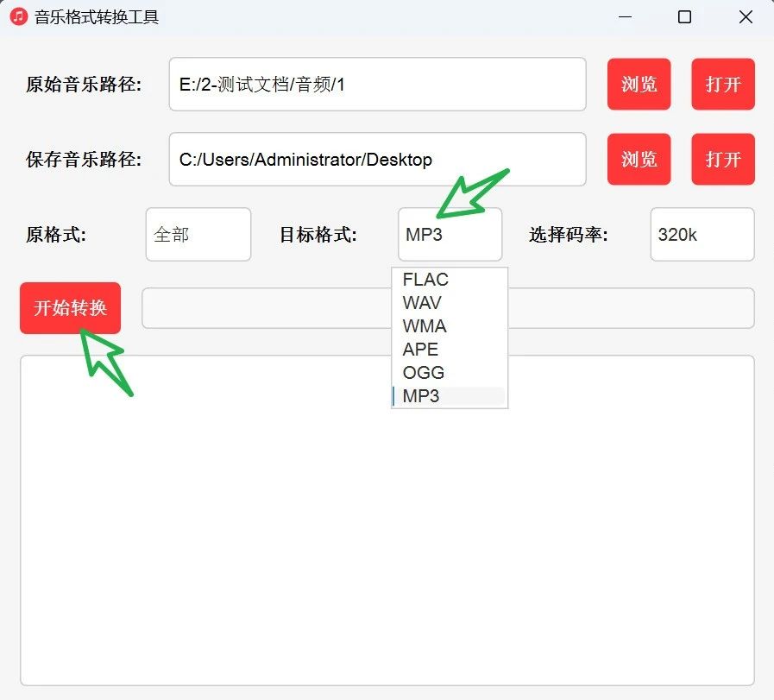Select FLAC from the format list
774x700 pixels.
[450, 280]
